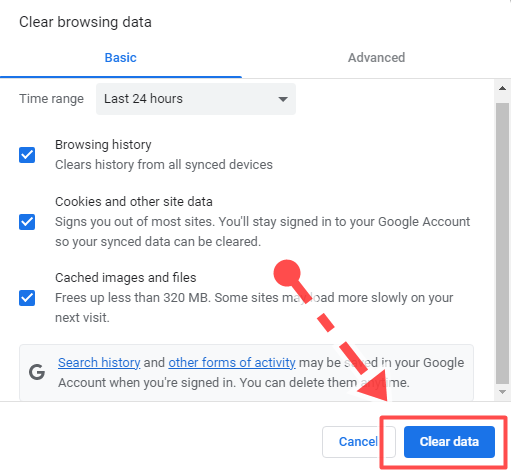
Task: Click the Cookies and other site data label
Action: point(134,202)
